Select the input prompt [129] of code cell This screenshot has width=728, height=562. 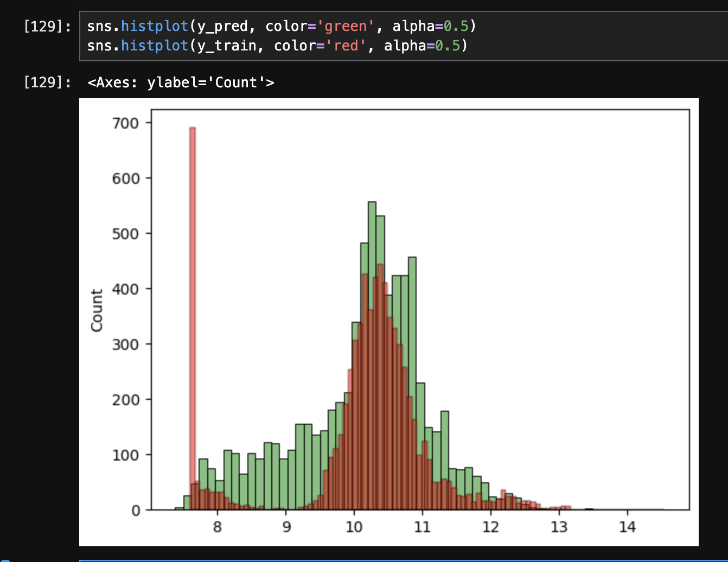click(x=47, y=26)
